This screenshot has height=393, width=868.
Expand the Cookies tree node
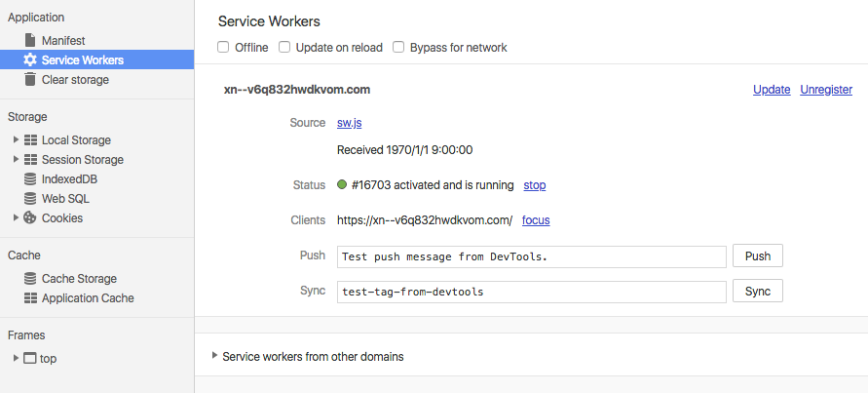tap(16, 217)
